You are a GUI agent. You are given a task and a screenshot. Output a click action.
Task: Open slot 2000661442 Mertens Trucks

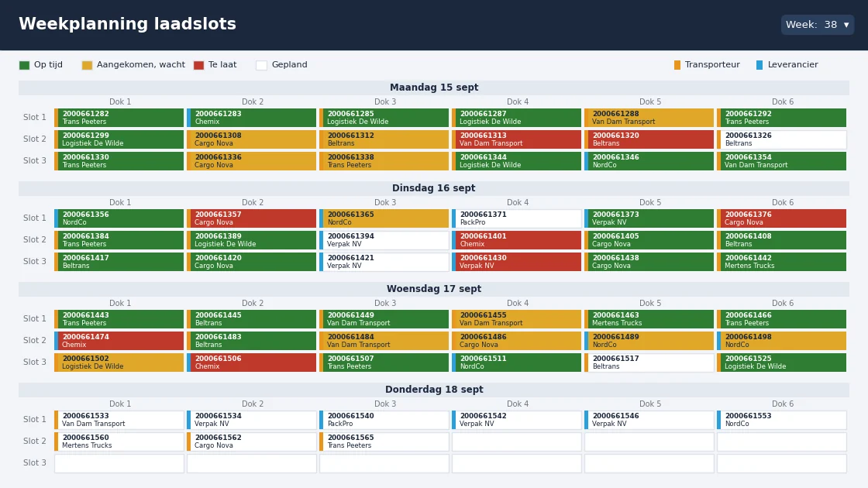(782, 262)
